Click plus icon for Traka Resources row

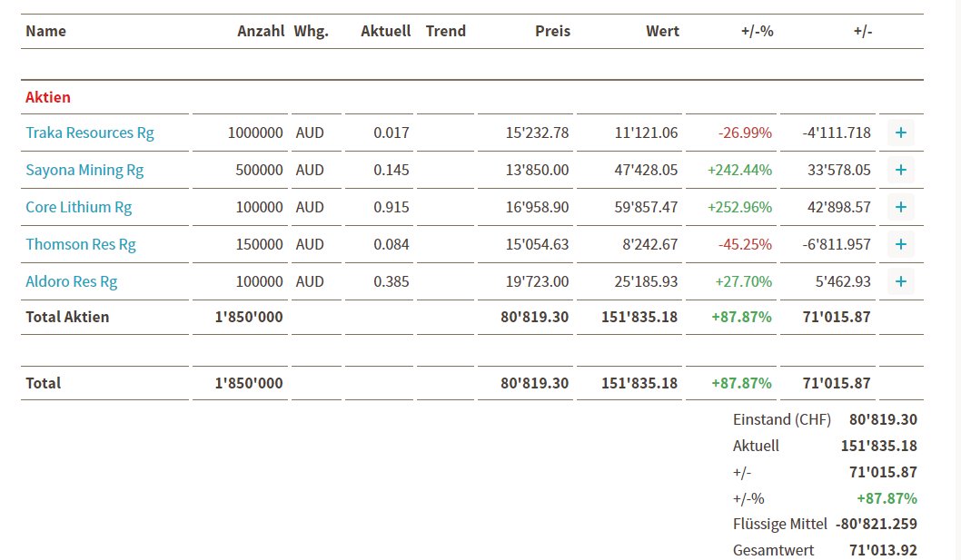coord(900,133)
